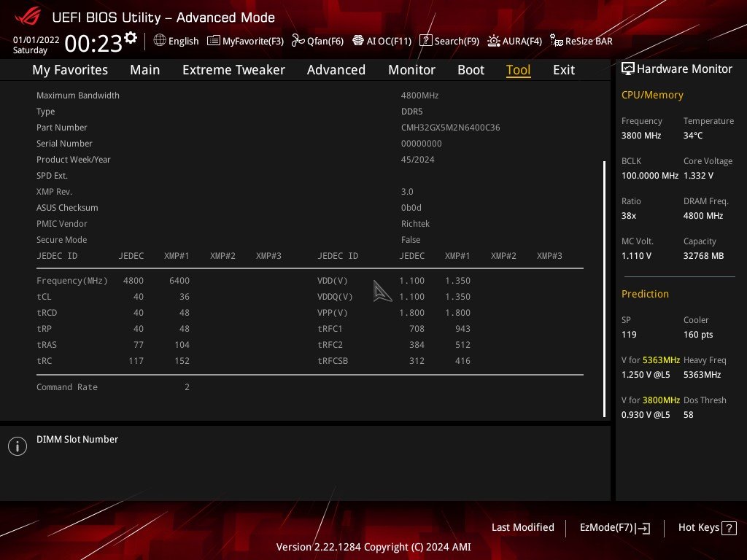Open MyFavorite(F3) settings

click(245, 41)
